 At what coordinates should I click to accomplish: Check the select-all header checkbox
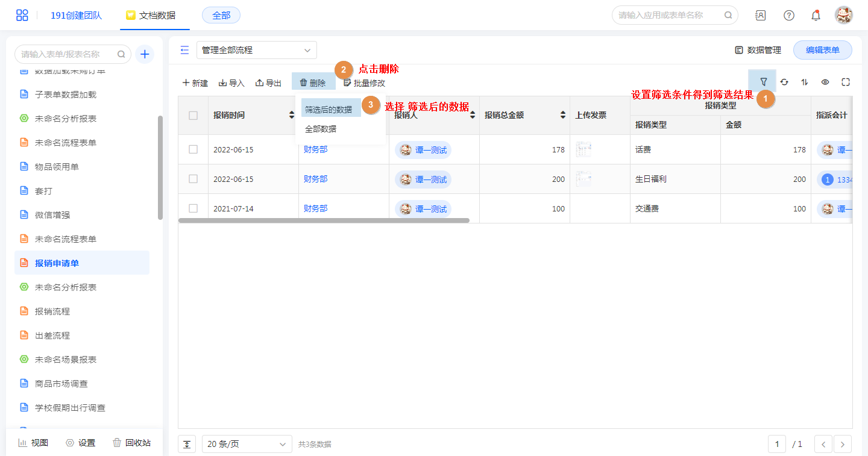(193, 116)
